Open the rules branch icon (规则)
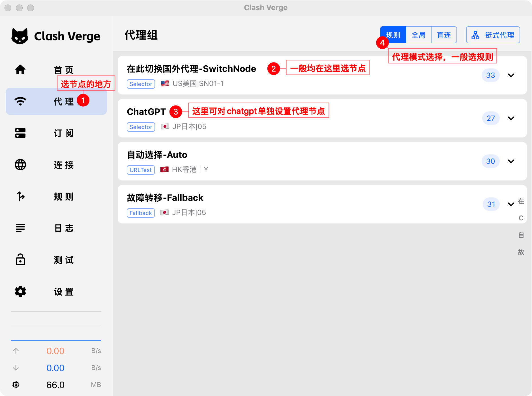Screen dimensions: 532x396 [x=20, y=196]
